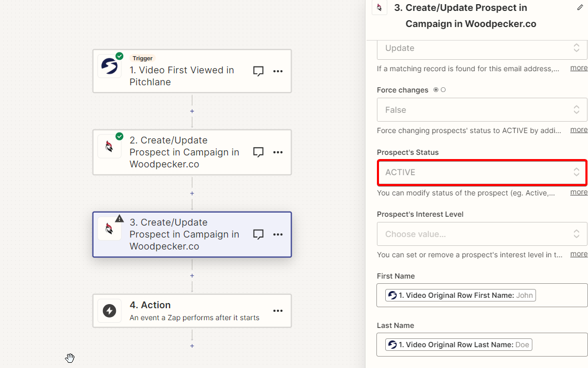588x368 pixels.
Task: Click the Last Name input field
Action: click(x=482, y=345)
